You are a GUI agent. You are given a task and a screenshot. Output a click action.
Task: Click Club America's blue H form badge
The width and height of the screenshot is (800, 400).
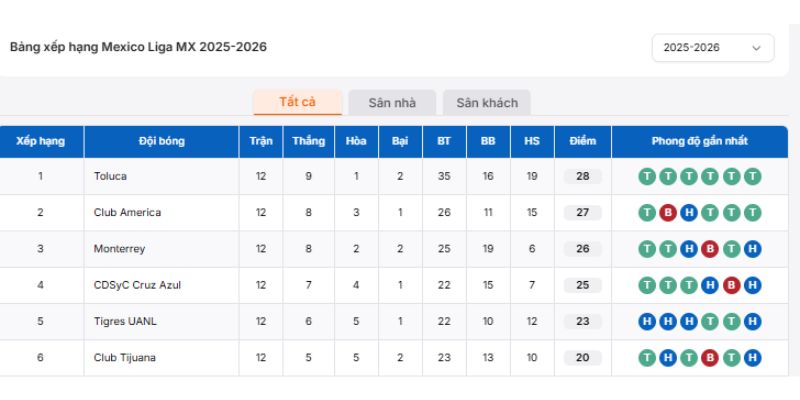(x=689, y=213)
